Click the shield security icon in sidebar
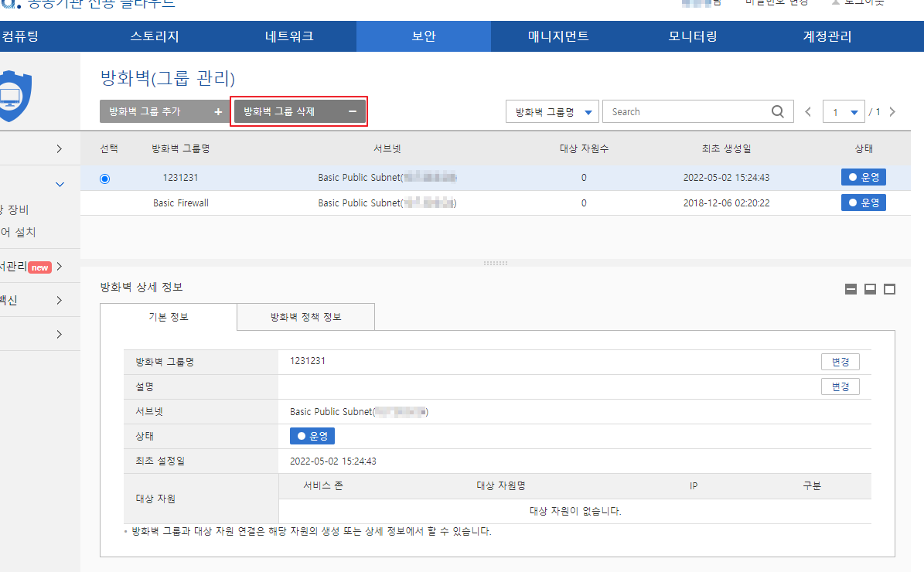Screen dimensions: 924x572 tap(11, 97)
